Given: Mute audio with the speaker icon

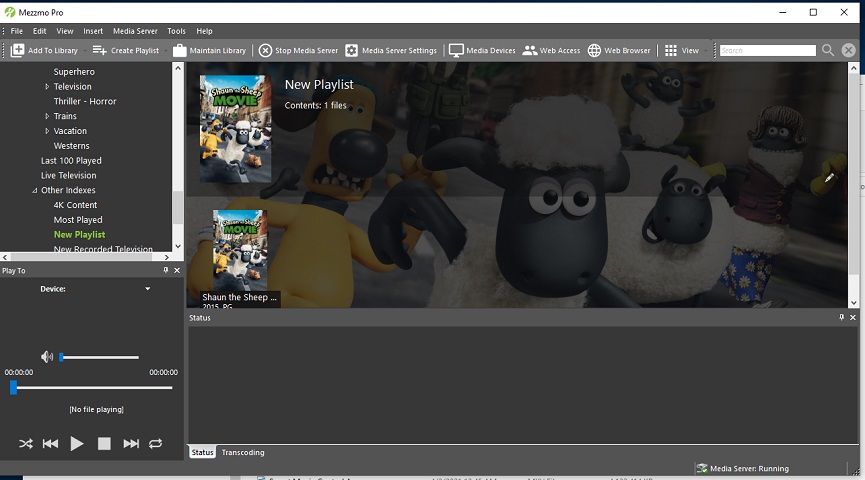Looking at the screenshot, I should click(x=47, y=357).
